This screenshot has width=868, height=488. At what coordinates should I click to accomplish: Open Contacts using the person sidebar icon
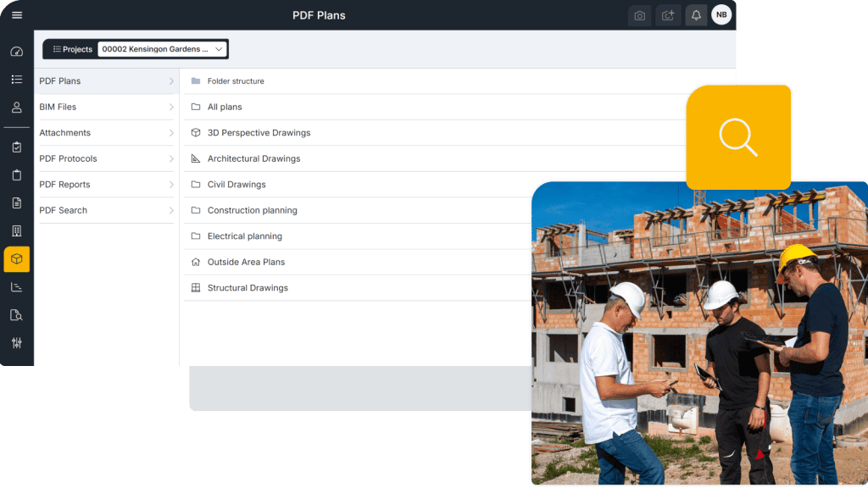coord(17,108)
